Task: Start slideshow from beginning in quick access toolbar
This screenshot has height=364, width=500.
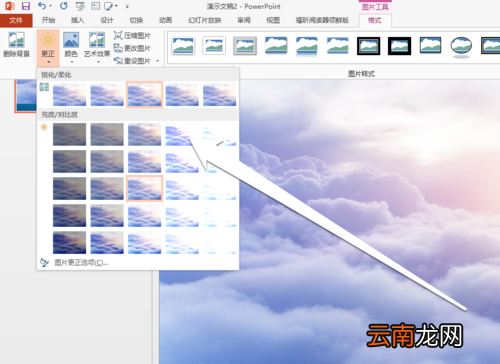Action: [x=80, y=6]
